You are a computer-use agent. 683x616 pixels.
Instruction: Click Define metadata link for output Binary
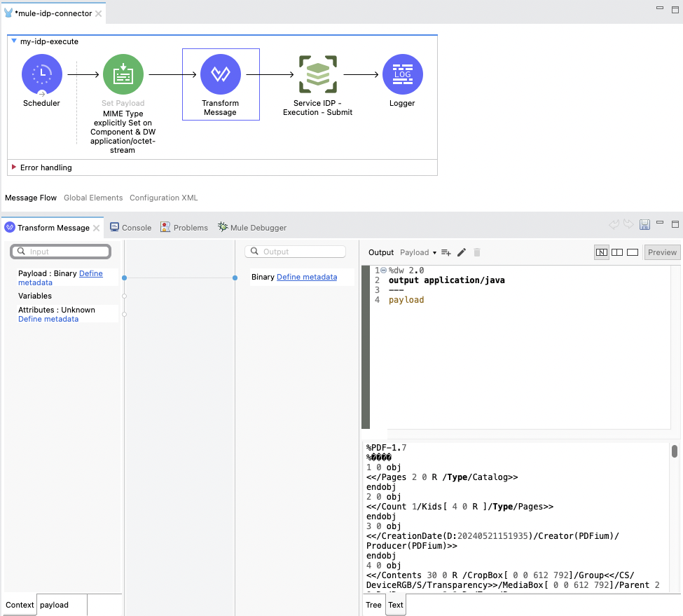pyautogui.click(x=306, y=278)
